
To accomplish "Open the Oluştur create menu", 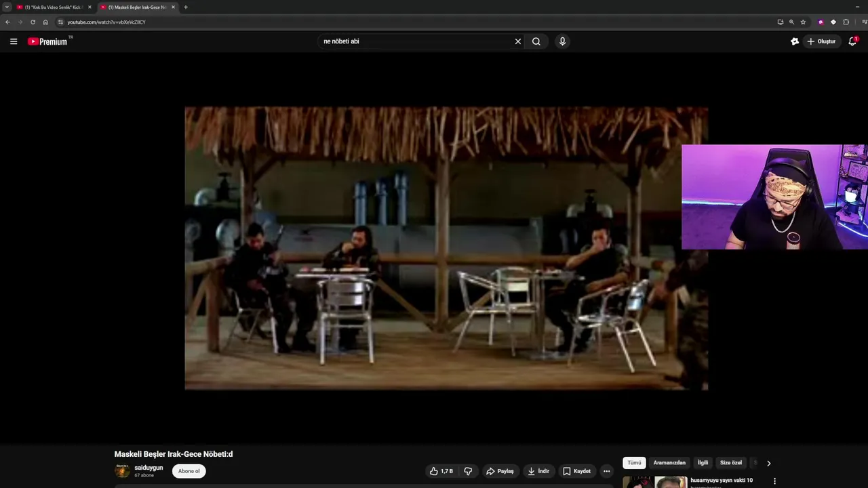I will point(821,41).
